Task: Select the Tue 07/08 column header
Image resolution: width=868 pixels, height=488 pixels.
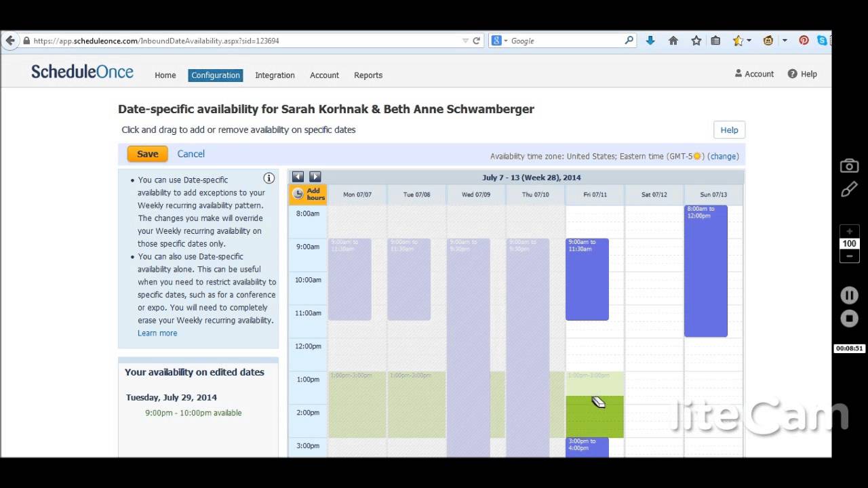Action: [x=416, y=195]
